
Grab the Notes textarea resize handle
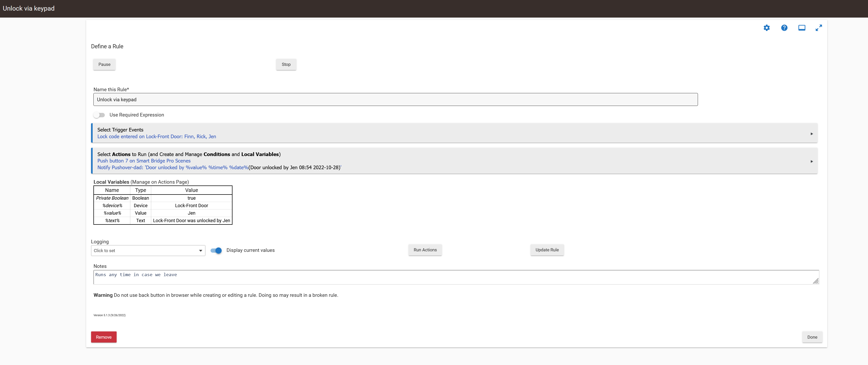[816, 281]
